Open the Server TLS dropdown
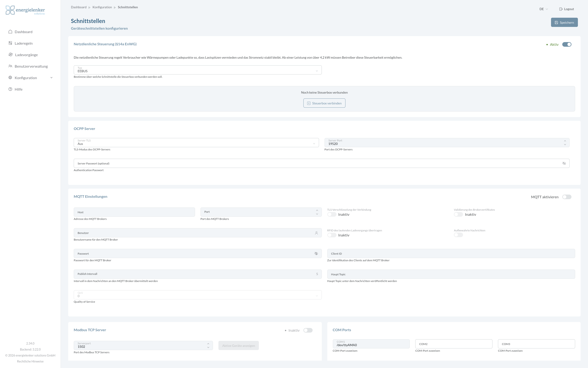588x368 pixels. click(x=196, y=143)
